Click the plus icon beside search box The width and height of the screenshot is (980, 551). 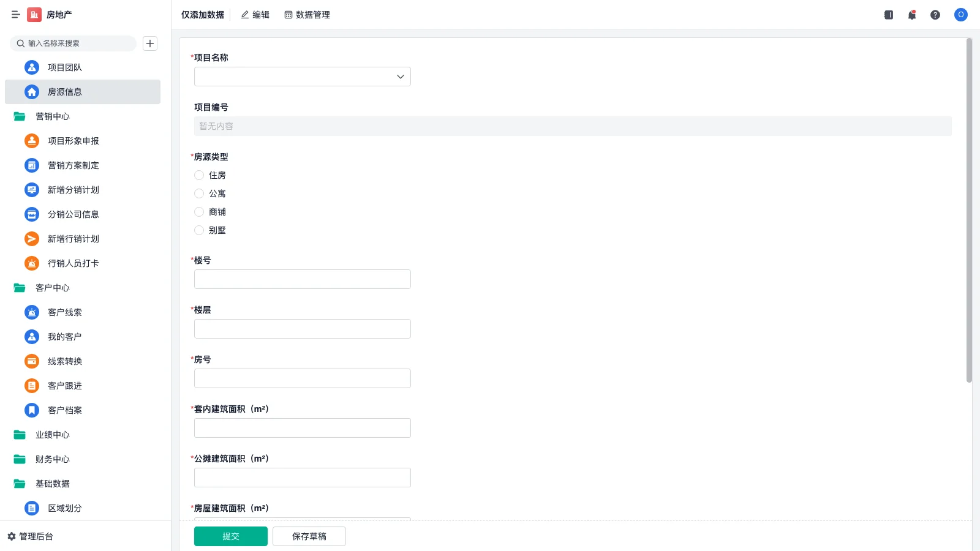(150, 43)
